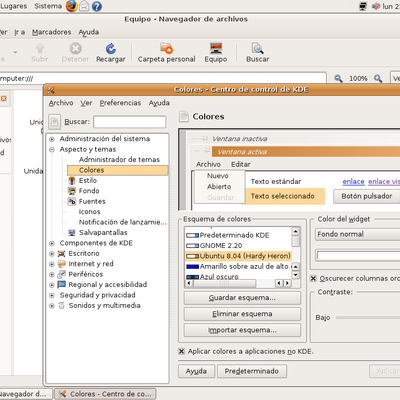Toggle Oscurecer columnas checkbox
Screen dimensions: 400x400
(313, 278)
